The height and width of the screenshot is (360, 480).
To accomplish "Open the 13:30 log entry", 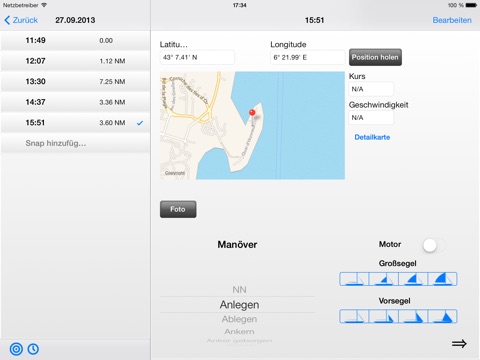I will [x=75, y=81].
